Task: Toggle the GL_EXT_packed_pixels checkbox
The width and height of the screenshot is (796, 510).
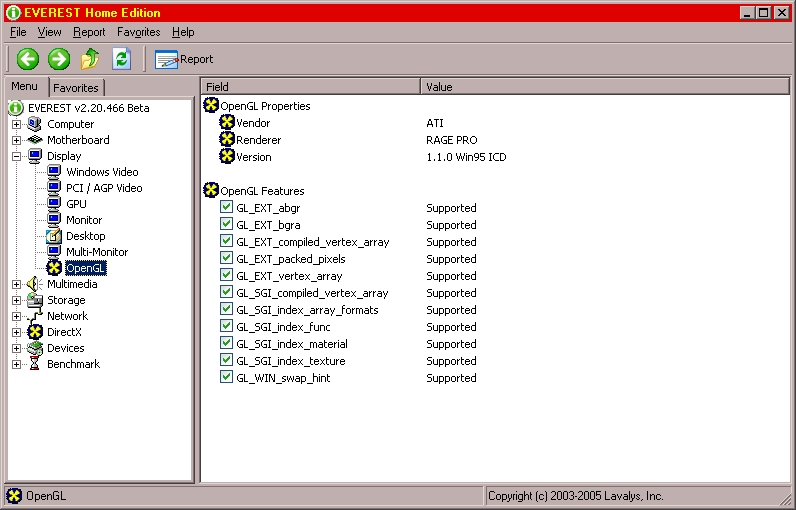Action: click(226, 258)
